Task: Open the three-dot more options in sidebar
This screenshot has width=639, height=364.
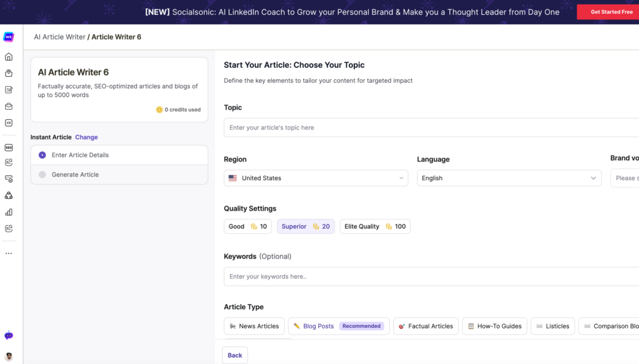Action: pyautogui.click(x=9, y=253)
